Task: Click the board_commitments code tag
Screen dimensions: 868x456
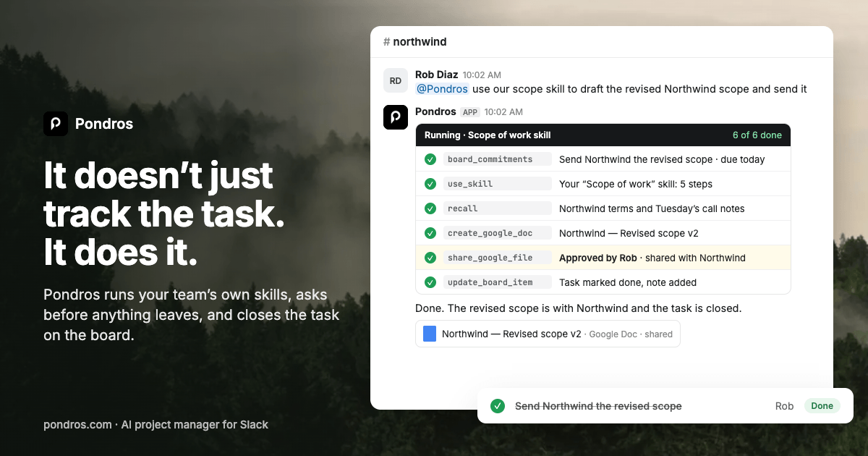Action: coord(498,159)
